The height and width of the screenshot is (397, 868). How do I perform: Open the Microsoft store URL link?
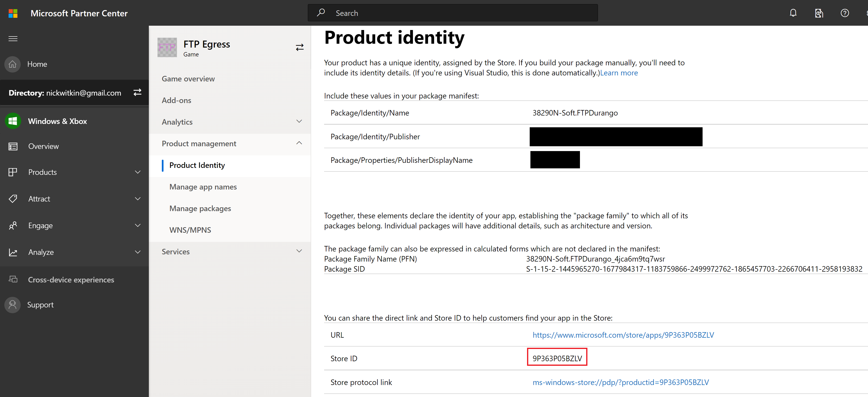[623, 335]
